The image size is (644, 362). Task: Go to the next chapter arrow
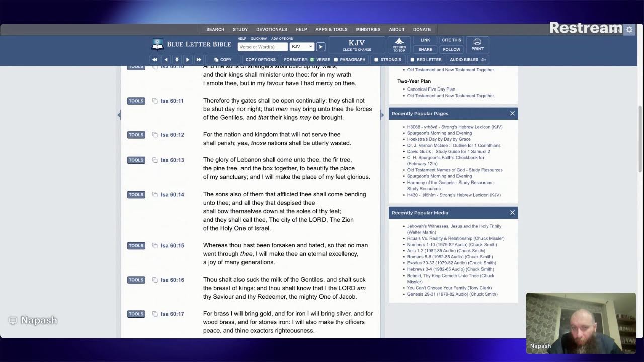pos(188,60)
